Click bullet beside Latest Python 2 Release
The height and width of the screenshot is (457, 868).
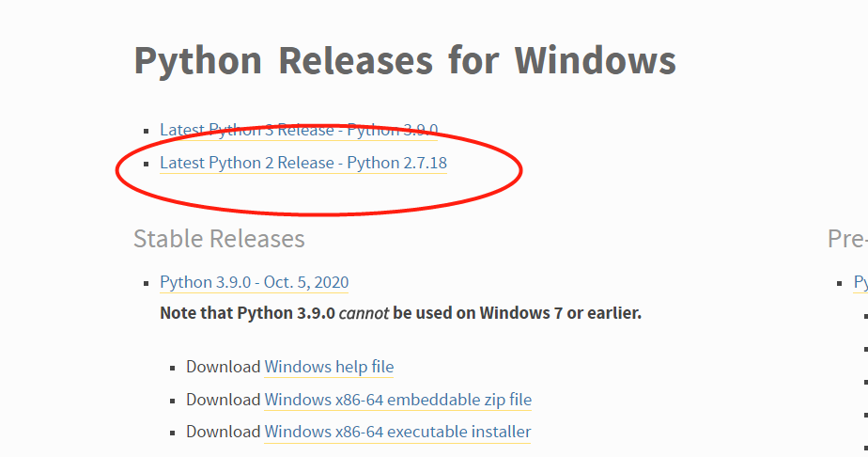tap(146, 164)
